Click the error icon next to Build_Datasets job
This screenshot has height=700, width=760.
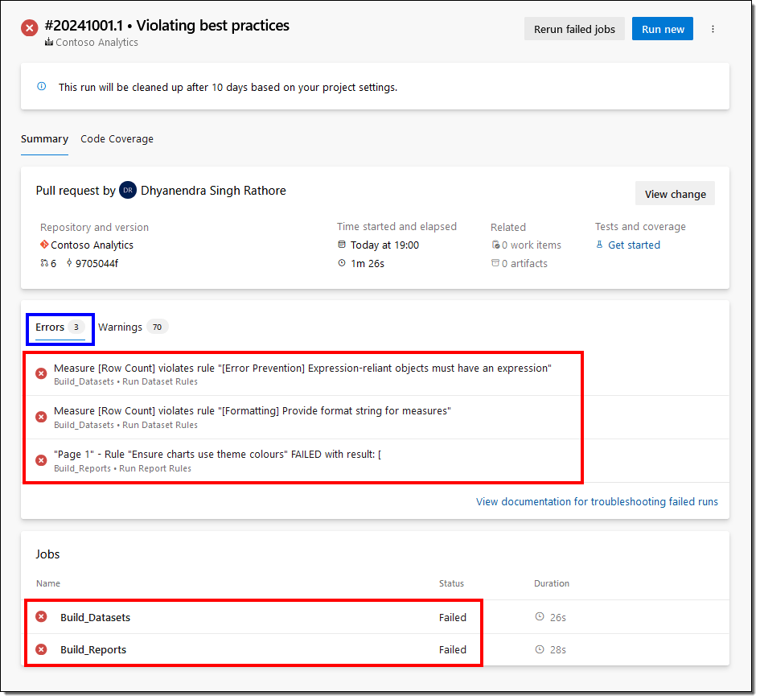tap(41, 617)
